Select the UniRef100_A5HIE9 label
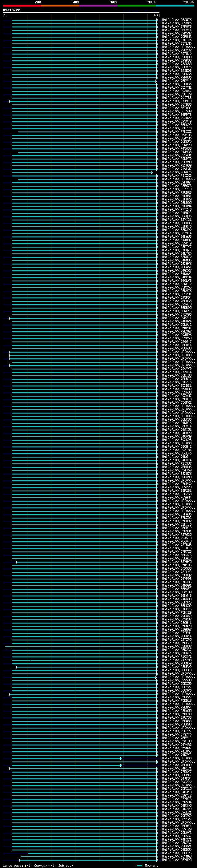 tap(177, 612)
